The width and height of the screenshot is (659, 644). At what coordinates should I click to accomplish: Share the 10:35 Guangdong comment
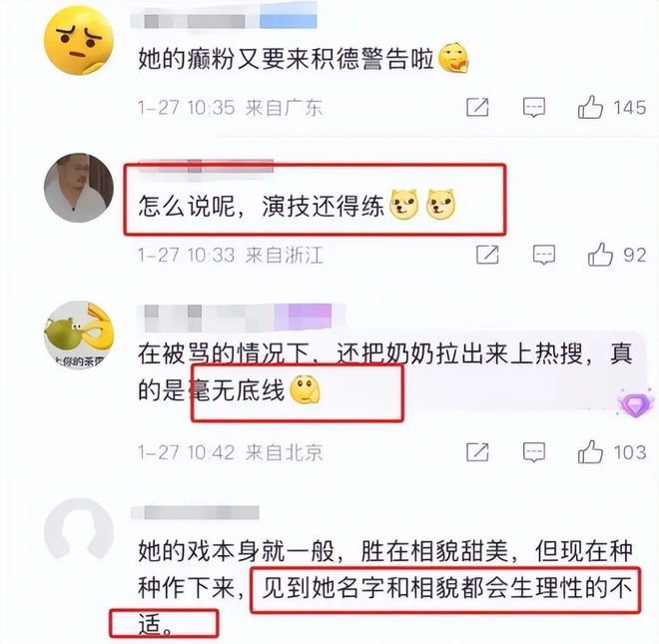coord(477,107)
